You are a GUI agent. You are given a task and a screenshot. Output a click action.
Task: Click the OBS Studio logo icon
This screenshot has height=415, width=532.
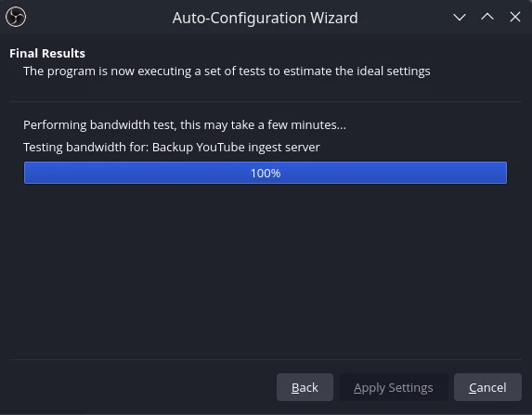(x=16, y=17)
